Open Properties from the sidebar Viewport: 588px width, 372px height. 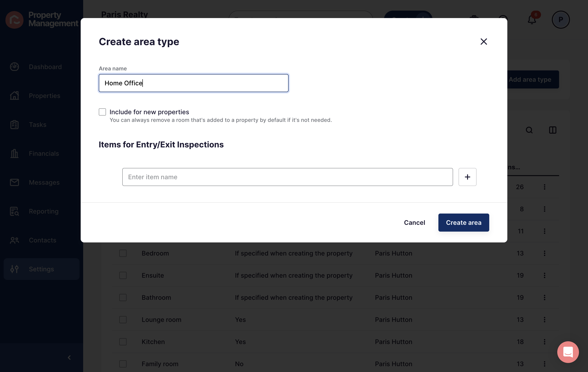42,96
